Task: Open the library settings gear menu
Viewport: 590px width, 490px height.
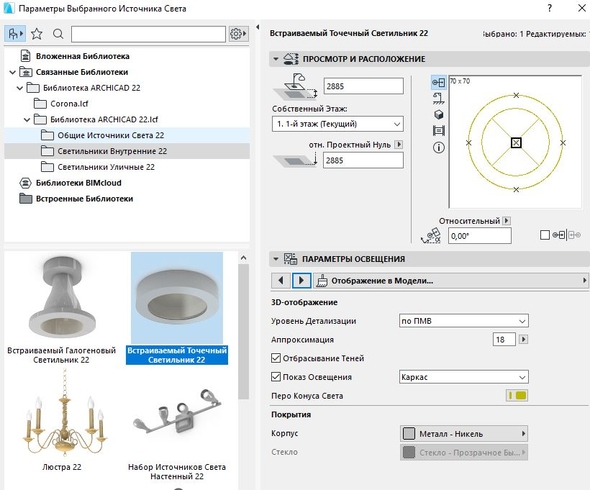Action: (x=238, y=34)
